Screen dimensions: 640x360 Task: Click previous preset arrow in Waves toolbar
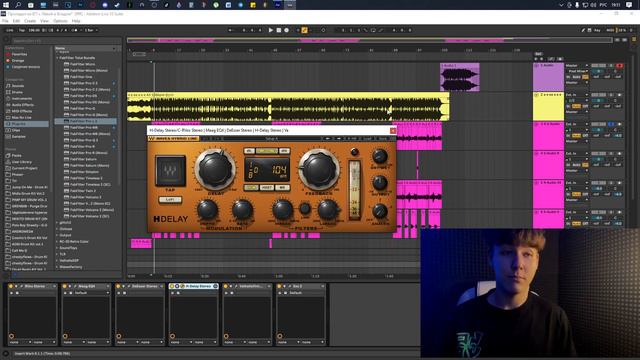pos(327,139)
